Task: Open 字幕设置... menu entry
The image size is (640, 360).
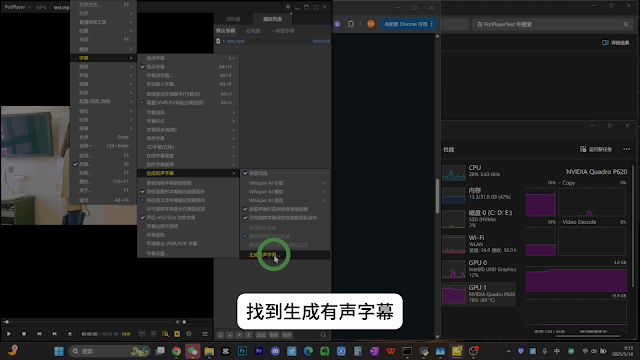Action: point(188,253)
